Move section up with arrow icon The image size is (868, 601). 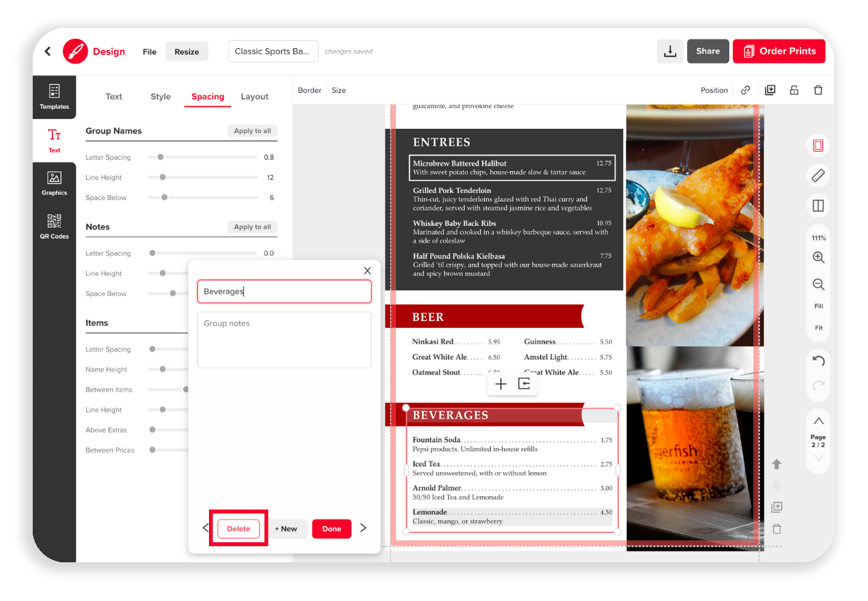[777, 464]
